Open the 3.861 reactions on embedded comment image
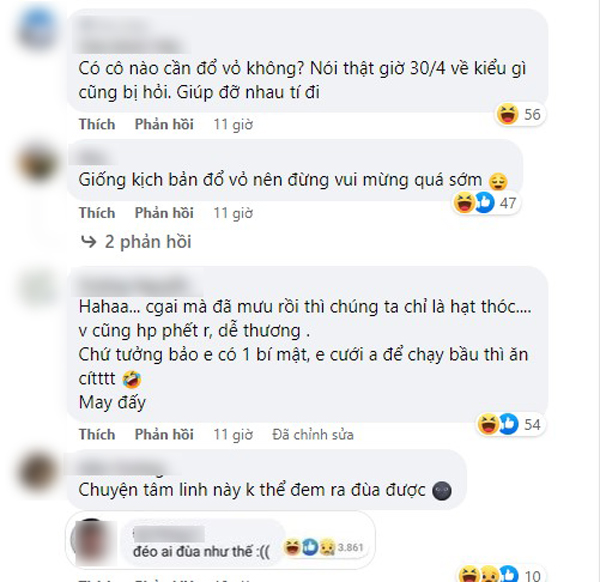The height and width of the screenshot is (582, 600). point(323,547)
